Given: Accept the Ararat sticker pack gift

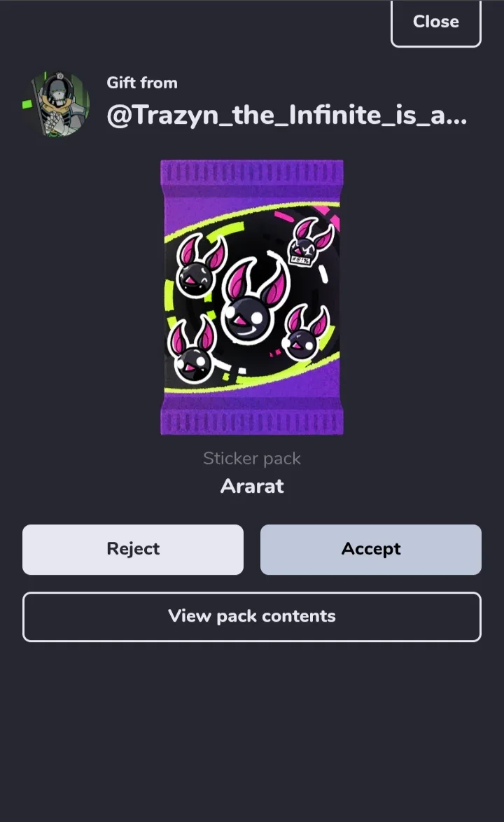Looking at the screenshot, I should click(370, 550).
